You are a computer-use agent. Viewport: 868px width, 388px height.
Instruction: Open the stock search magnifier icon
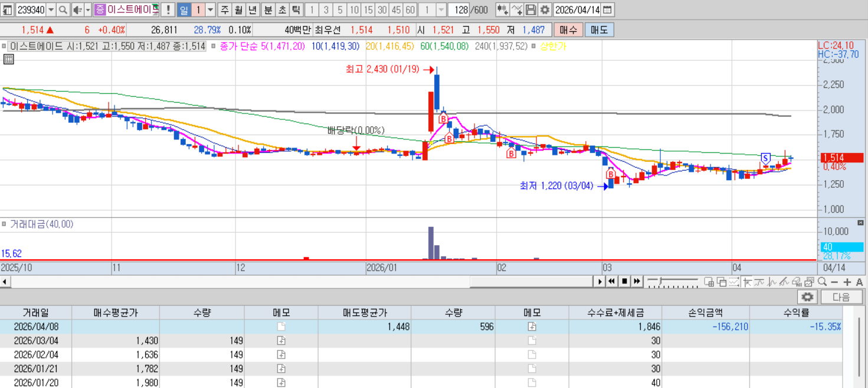[x=63, y=9]
